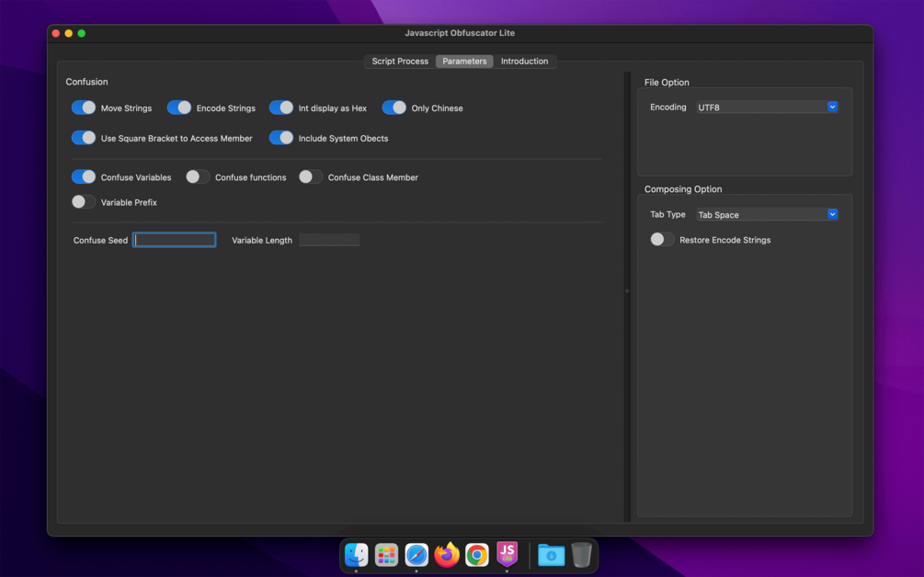Launch Google Chrome from the dock
The height and width of the screenshot is (577, 924).
[x=477, y=555]
